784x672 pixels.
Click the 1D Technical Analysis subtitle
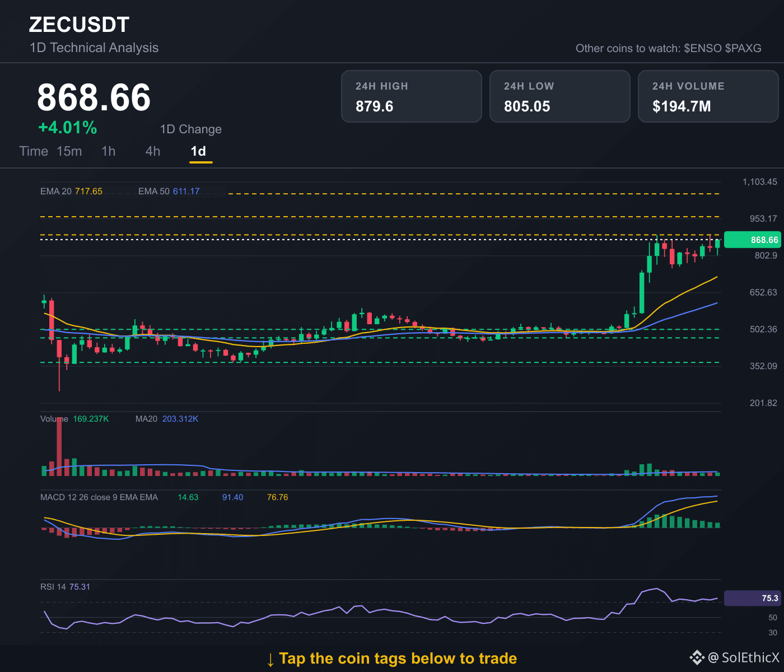click(x=94, y=48)
